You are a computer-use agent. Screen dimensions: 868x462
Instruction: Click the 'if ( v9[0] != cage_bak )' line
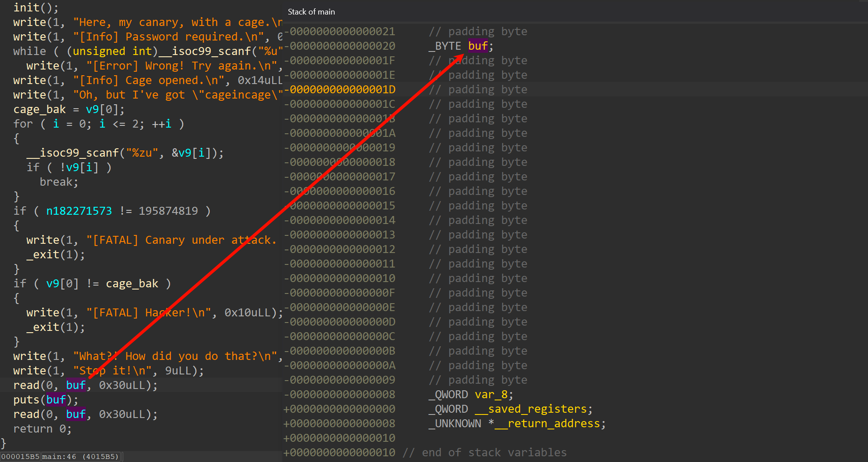pos(92,283)
